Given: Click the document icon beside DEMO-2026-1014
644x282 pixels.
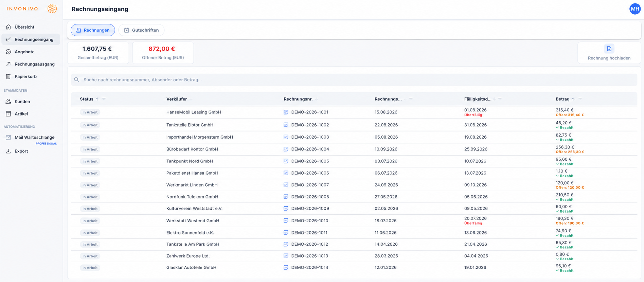Looking at the screenshot, I should 286,268.
